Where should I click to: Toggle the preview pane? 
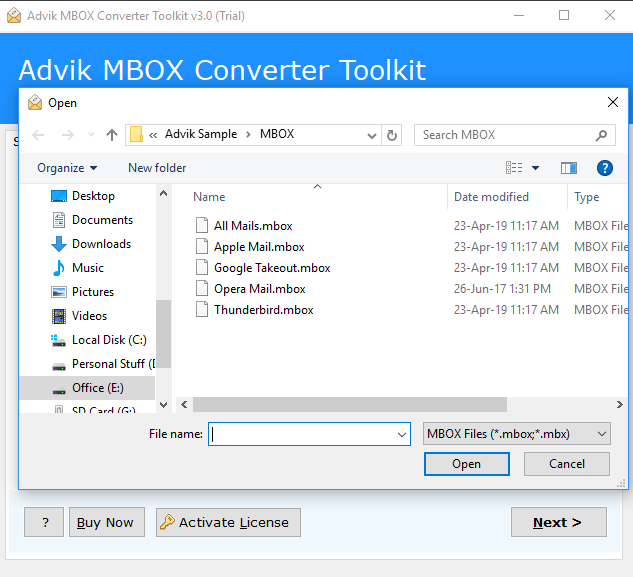(x=568, y=168)
